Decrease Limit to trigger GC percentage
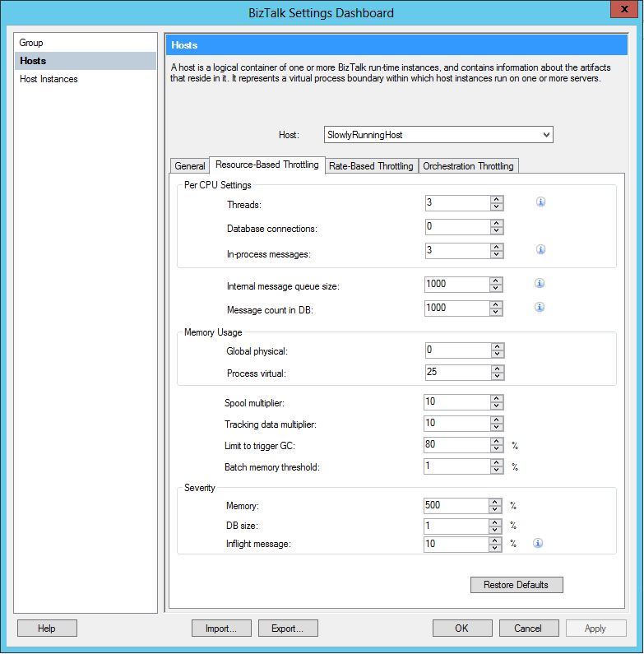The width and height of the screenshot is (644, 654). point(496,448)
